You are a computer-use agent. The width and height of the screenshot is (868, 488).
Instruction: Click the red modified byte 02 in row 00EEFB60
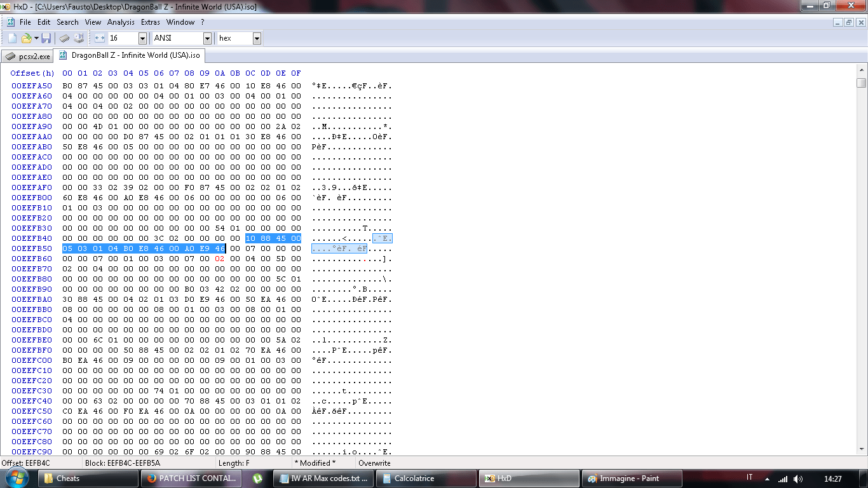[x=219, y=259]
